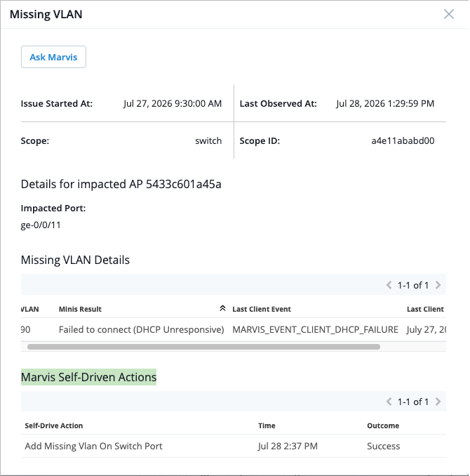This screenshot has height=476, width=470.
Task: Select the MARVIS_EVENT_CLIENT_DHCP_FAILURE cell
Action: coord(315,329)
